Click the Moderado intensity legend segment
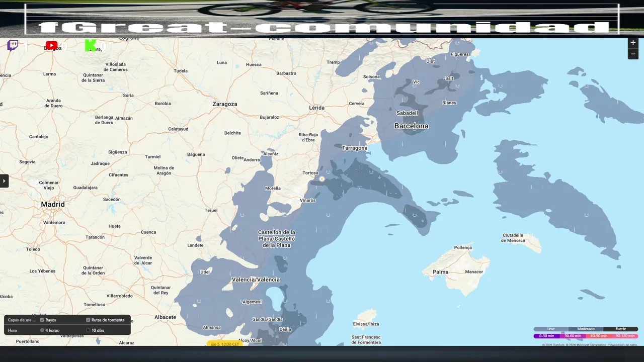 [586, 329]
